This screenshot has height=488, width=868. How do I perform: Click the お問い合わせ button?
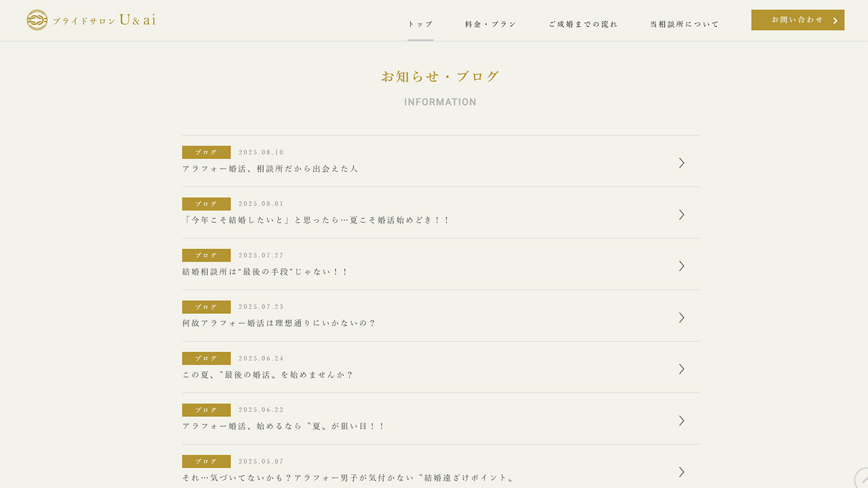coord(797,20)
